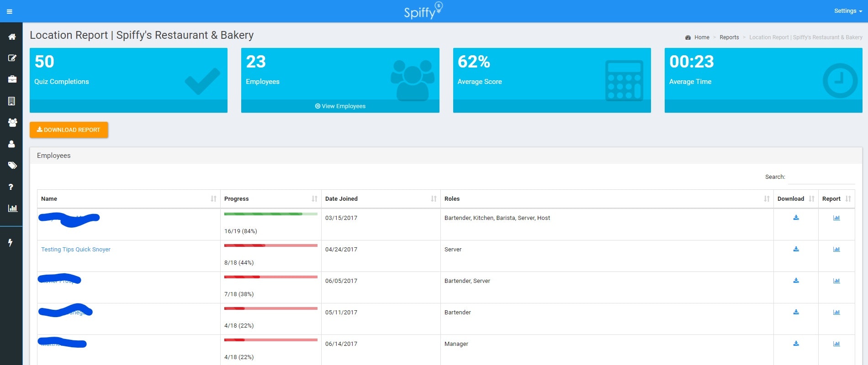Sort table by Progress column
This screenshot has width=868, height=365.
tap(271, 199)
